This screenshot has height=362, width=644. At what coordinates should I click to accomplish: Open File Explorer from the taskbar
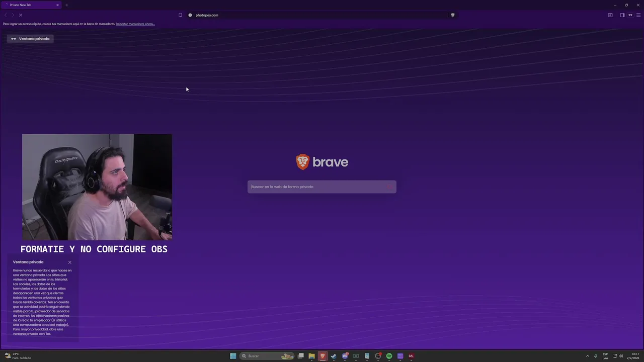[x=311, y=356]
